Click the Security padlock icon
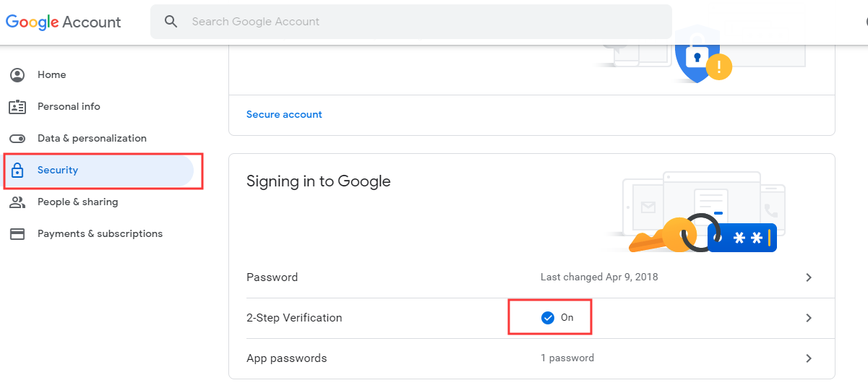The height and width of the screenshot is (388, 868). point(17,171)
